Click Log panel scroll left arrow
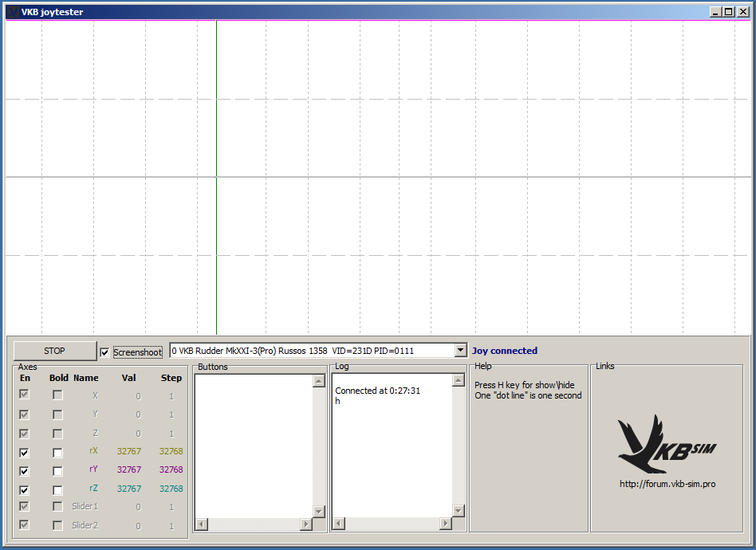 (339, 524)
